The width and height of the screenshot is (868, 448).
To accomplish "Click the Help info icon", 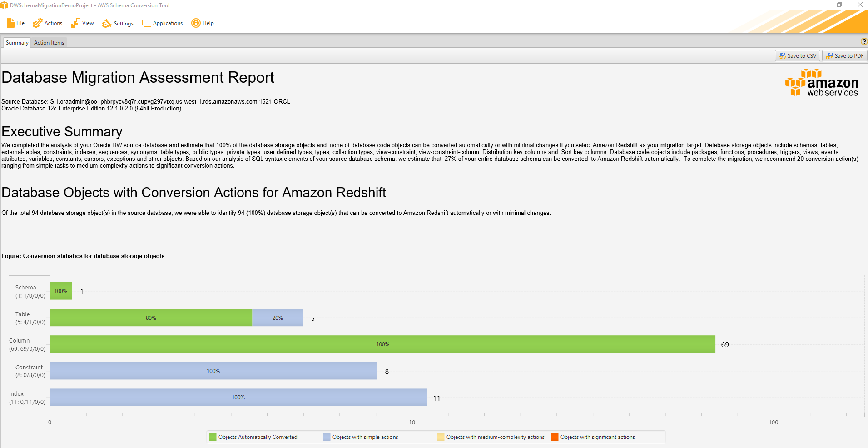I will point(196,23).
